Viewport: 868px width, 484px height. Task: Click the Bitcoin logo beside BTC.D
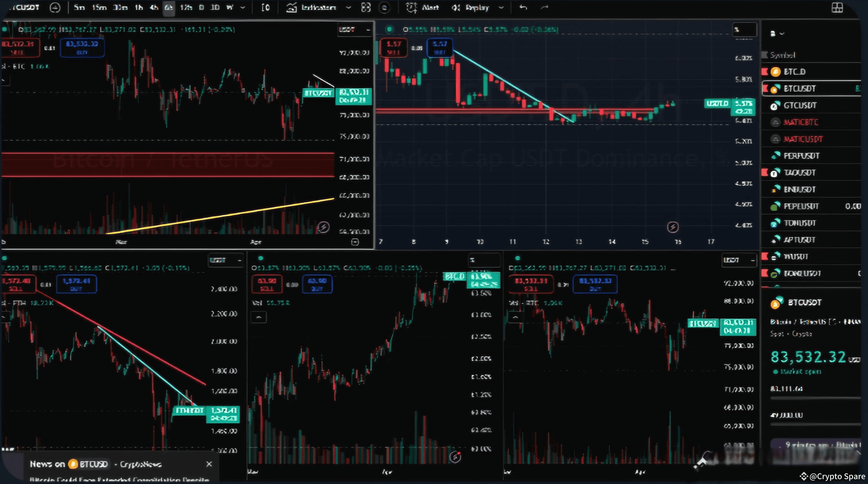click(x=775, y=72)
